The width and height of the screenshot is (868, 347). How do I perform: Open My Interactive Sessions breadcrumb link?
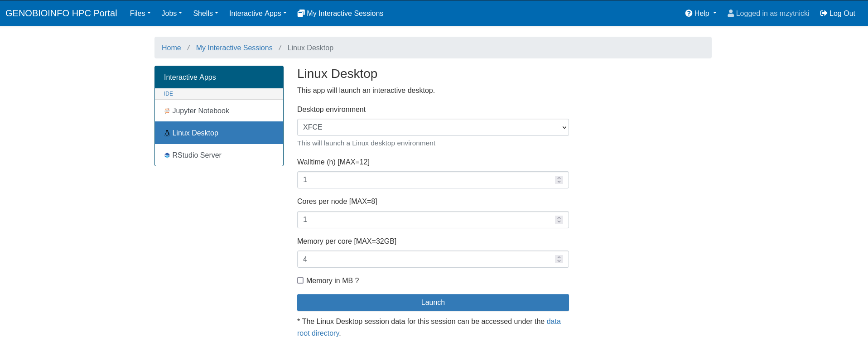tap(234, 48)
